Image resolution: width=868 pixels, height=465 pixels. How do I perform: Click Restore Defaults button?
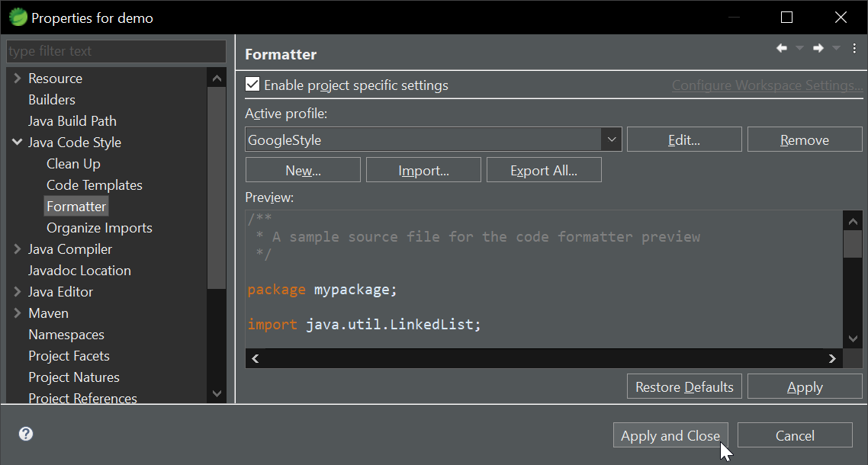[x=684, y=386]
